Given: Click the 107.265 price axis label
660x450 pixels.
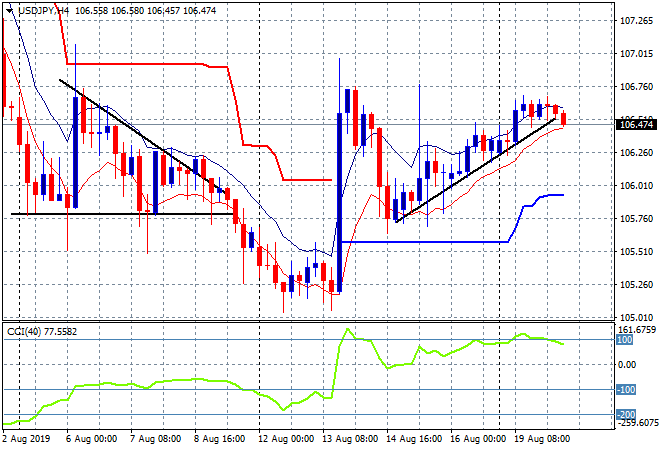Looking at the screenshot, I should [x=636, y=21].
